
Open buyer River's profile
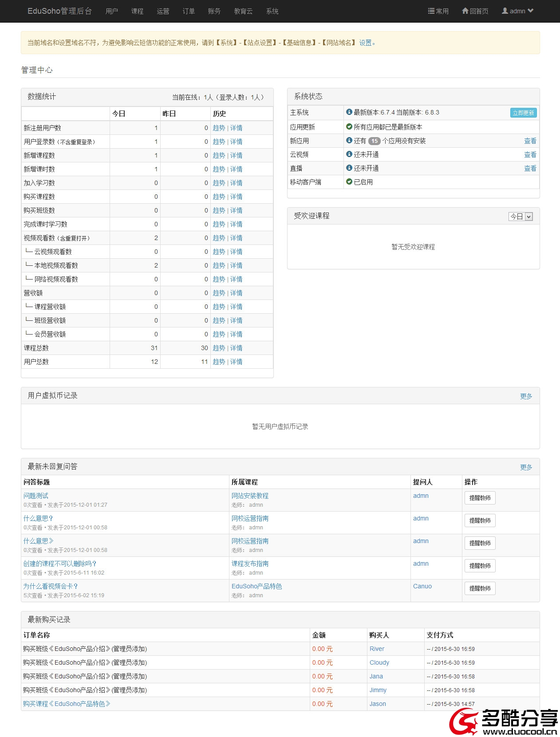[377, 649]
